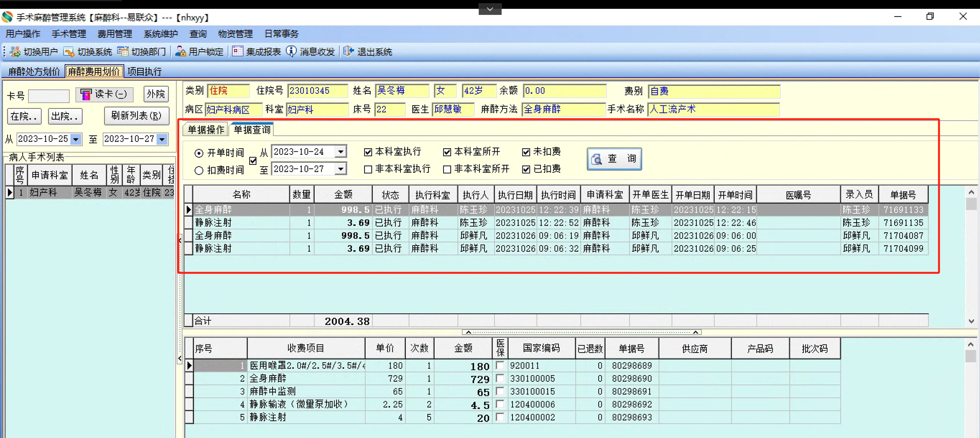Click the 切换用户 toolbar icon
This screenshot has height=438, width=980.
(15, 52)
